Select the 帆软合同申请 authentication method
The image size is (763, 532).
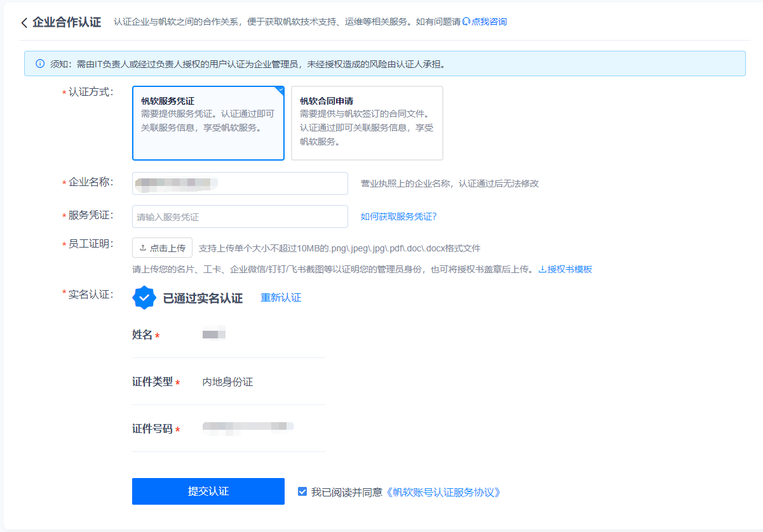[x=367, y=123]
